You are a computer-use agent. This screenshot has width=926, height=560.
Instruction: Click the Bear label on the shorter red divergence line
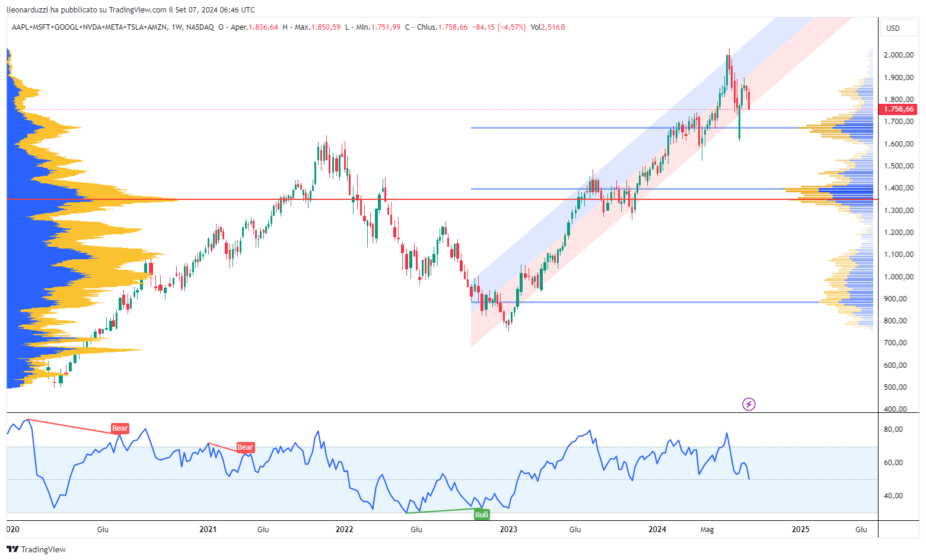[x=245, y=447]
